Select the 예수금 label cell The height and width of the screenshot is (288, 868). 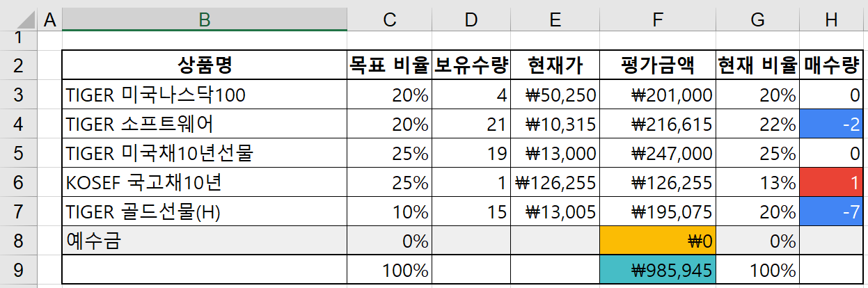205,241
